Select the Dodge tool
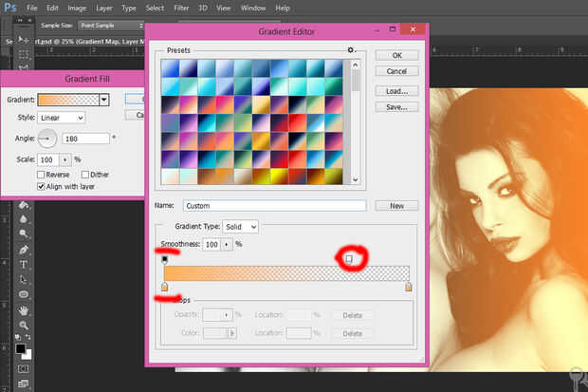Screen dimensions: 588x392 [24, 233]
